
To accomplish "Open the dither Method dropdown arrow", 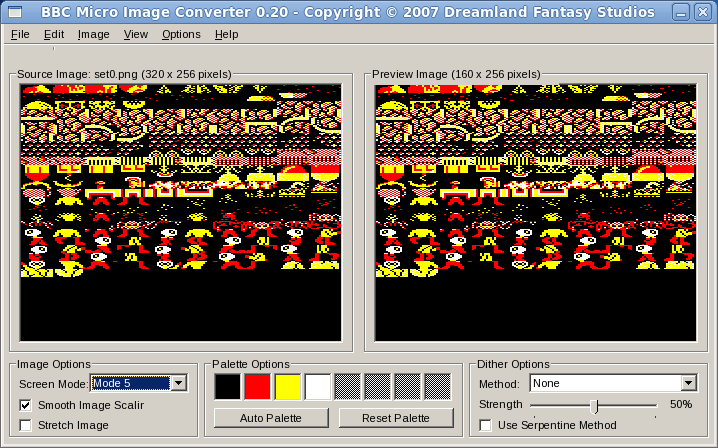I will pyautogui.click(x=688, y=383).
